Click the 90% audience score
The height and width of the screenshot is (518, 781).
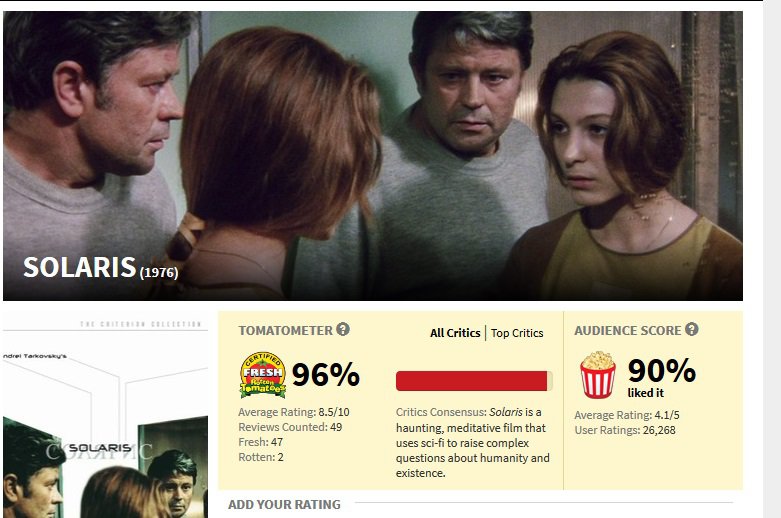pos(661,371)
